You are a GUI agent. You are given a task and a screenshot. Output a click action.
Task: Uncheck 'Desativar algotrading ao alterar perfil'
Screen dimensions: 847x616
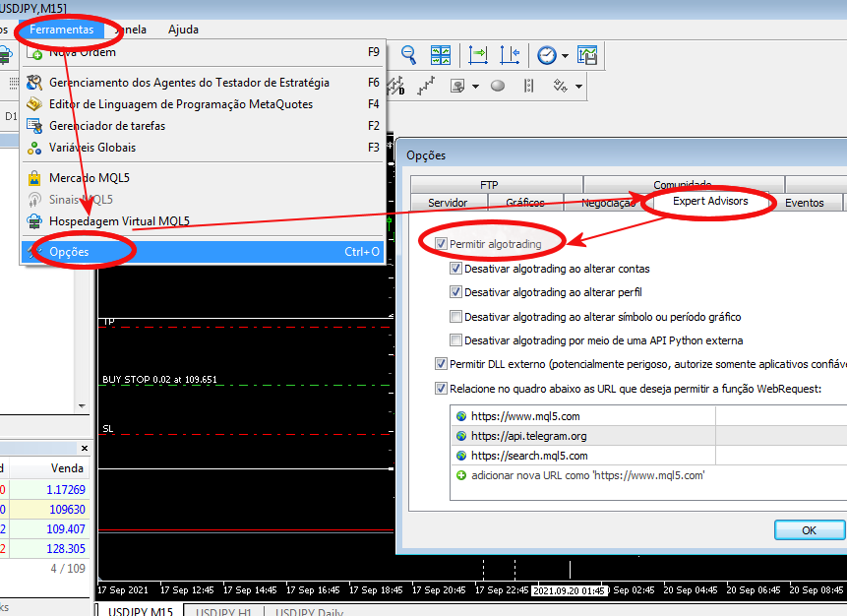[x=455, y=292]
